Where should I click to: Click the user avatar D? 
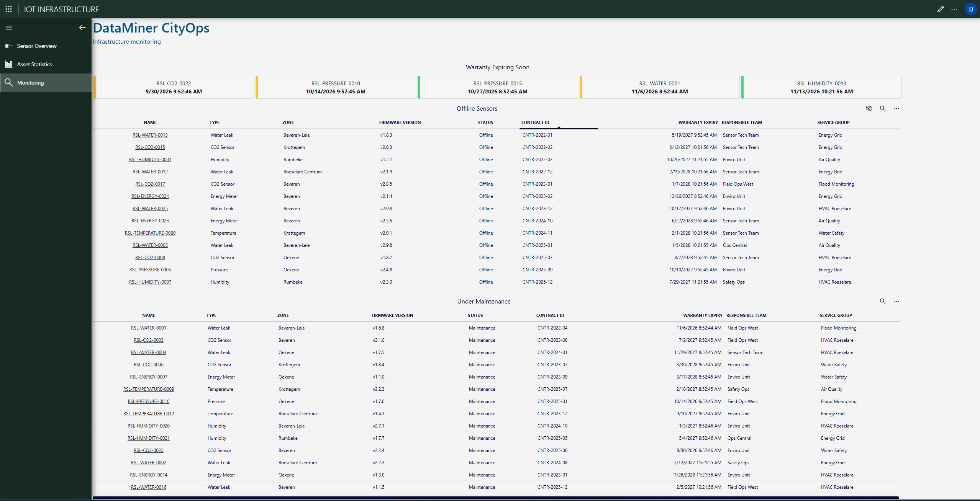pyautogui.click(x=971, y=9)
